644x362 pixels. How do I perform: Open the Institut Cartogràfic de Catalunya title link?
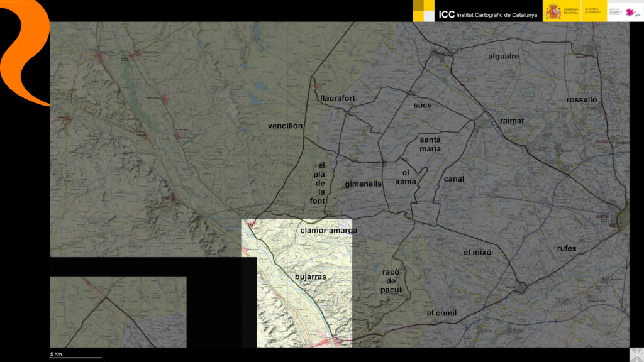487,14
